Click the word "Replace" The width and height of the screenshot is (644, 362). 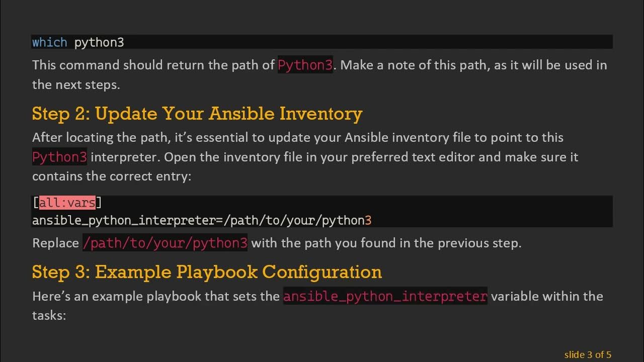tap(55, 243)
